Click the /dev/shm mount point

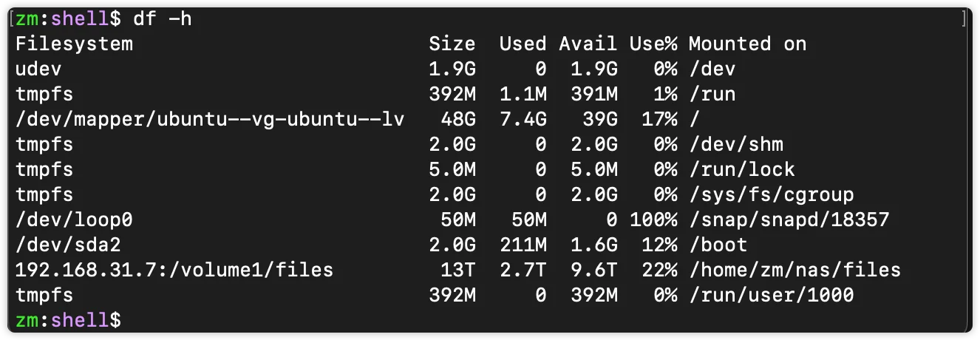point(735,145)
